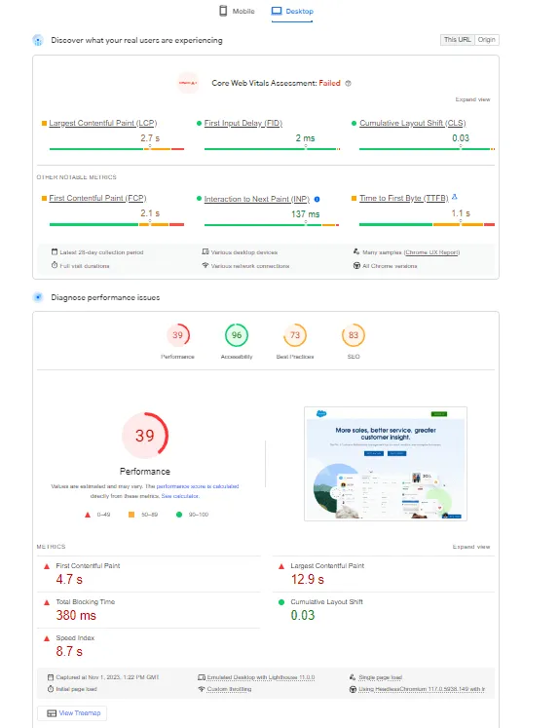The image size is (560, 728).
Task: Click the experimental flask icon by TTFB
Action: [x=454, y=197]
